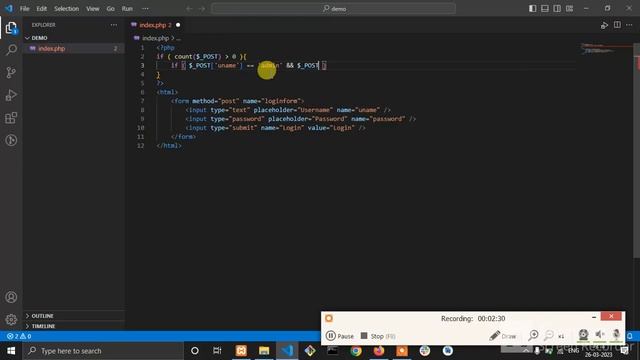Screen dimensions: 640x360
Task: Toggle microphone in recorder panel
Action: point(616,335)
